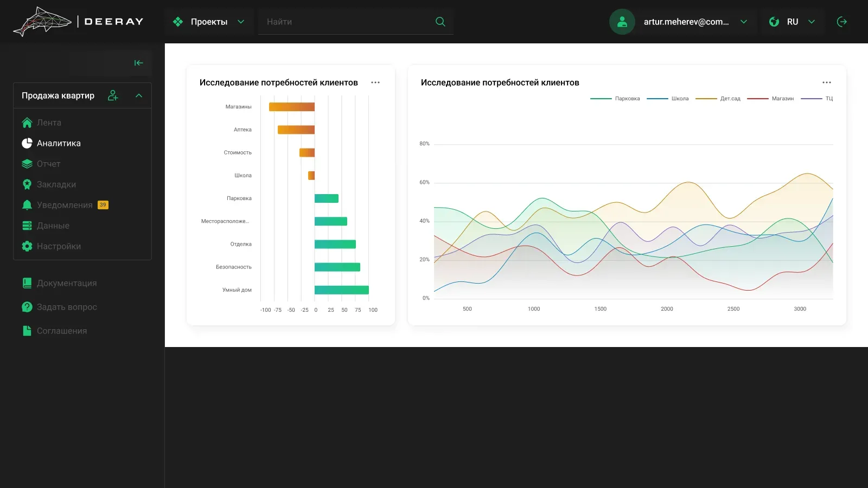The image size is (868, 488).
Task: Open Уведомления in the sidebar
Action: click(x=65, y=205)
